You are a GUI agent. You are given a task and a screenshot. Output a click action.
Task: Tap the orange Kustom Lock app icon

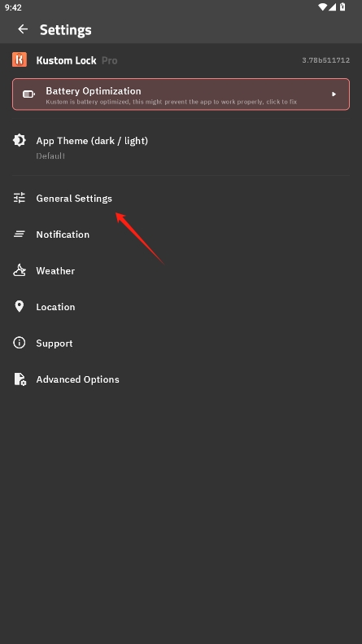click(20, 59)
